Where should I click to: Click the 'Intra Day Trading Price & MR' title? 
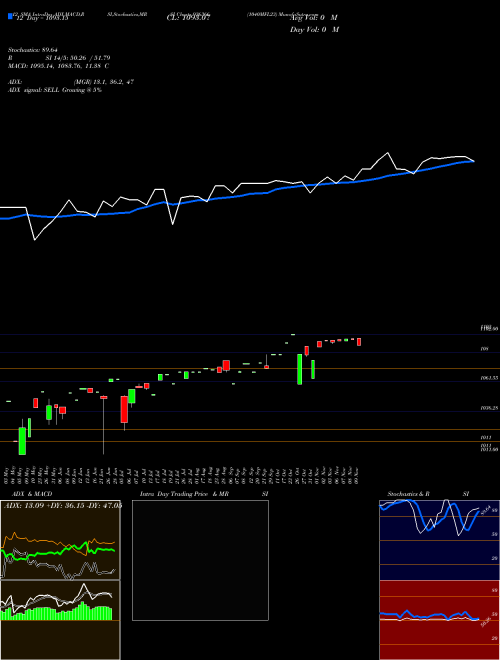pyautogui.click(x=184, y=494)
